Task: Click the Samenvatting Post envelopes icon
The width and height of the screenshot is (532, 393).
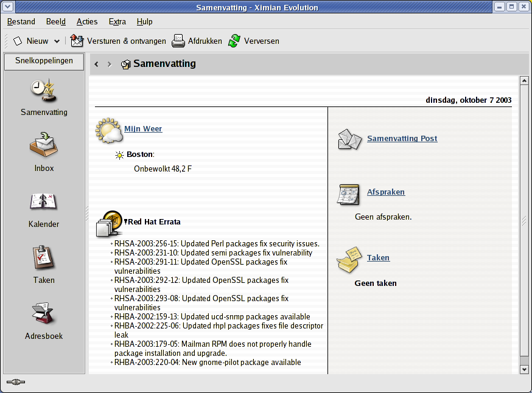Action: coord(350,139)
